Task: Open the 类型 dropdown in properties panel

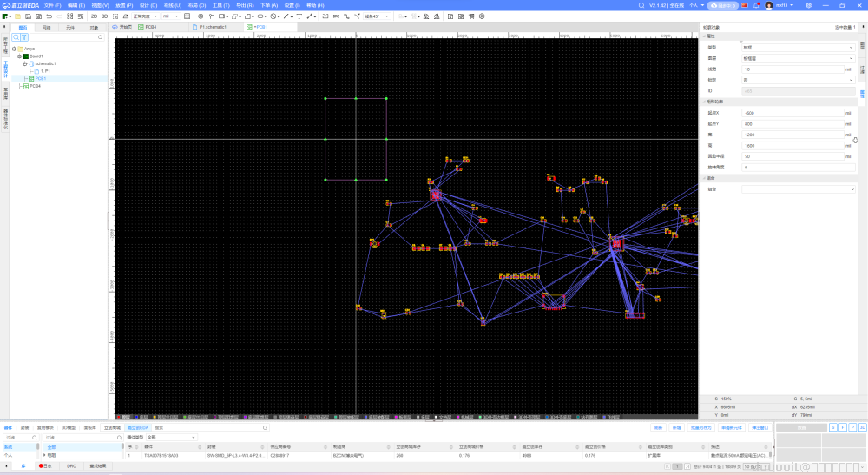Action: point(799,47)
